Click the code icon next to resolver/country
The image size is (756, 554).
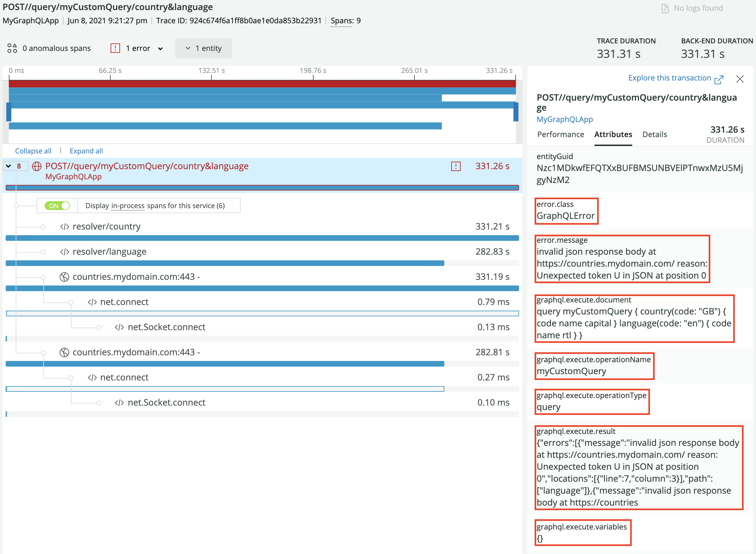click(x=65, y=227)
